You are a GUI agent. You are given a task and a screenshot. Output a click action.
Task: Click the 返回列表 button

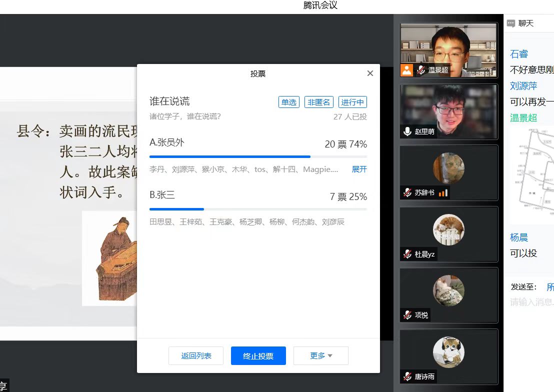pyautogui.click(x=196, y=356)
